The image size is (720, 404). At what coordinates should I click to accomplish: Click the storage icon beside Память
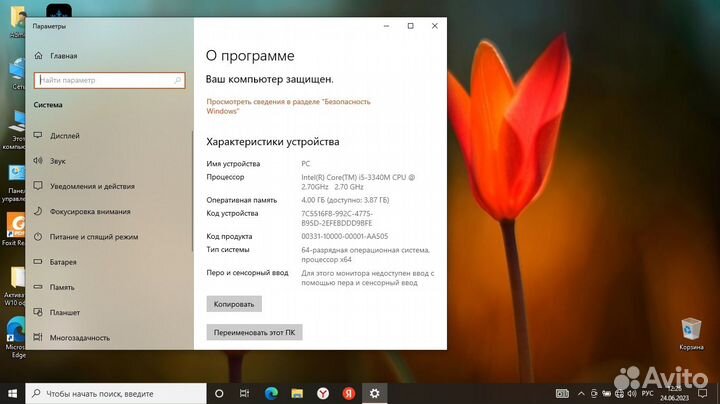tap(38, 287)
